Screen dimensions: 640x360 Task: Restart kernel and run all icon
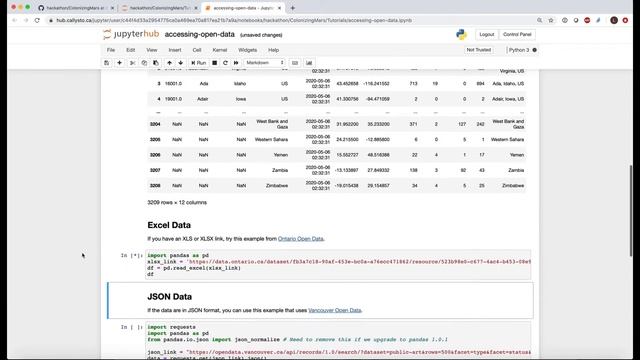tap(236, 63)
